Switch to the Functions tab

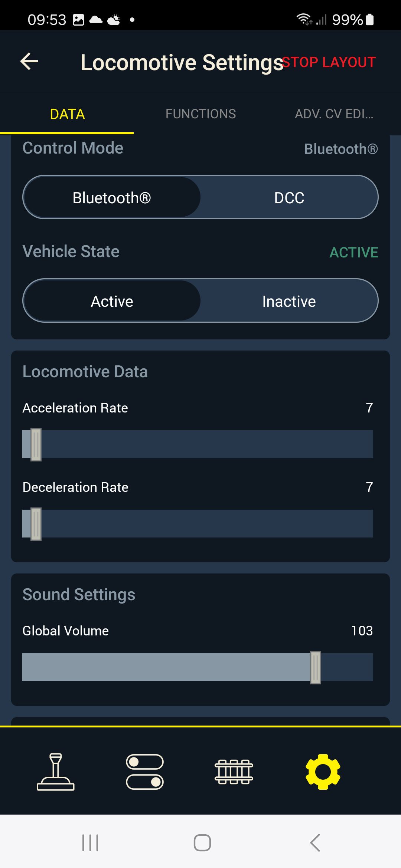(x=200, y=114)
